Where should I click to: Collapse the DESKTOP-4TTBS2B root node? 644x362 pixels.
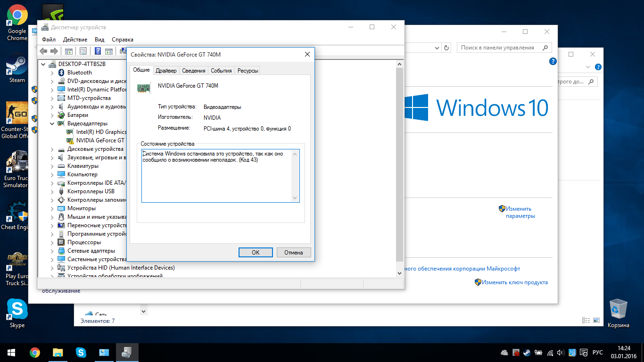pyautogui.click(x=43, y=64)
